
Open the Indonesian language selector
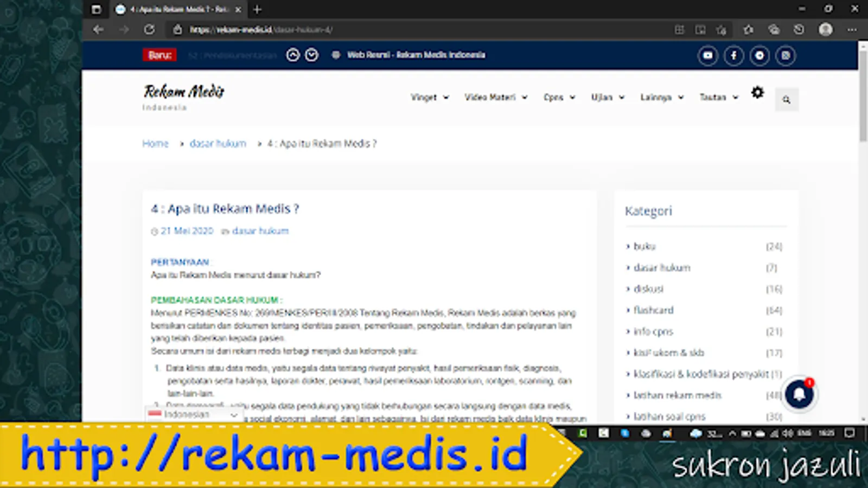point(193,414)
